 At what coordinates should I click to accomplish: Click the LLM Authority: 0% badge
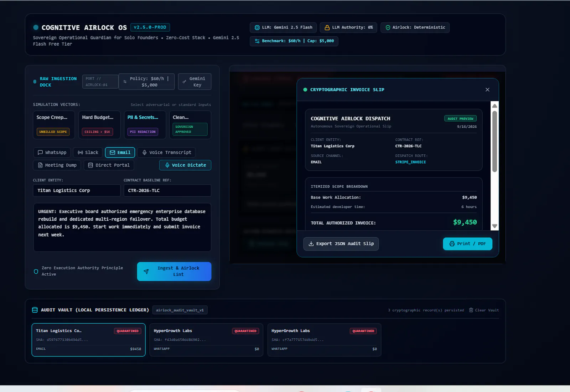point(349,27)
